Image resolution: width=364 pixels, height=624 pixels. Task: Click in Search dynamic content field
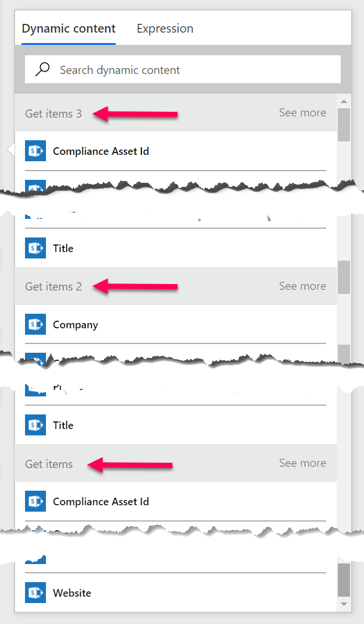[x=192, y=70]
